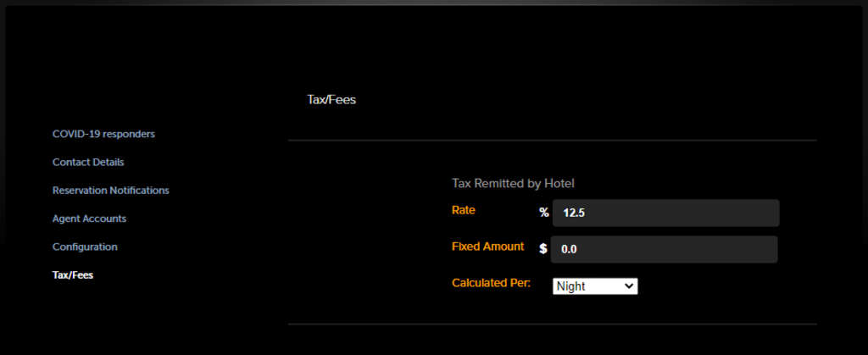Click the orange Fixed Amount label
This screenshot has width=868, height=355.
[x=487, y=247]
